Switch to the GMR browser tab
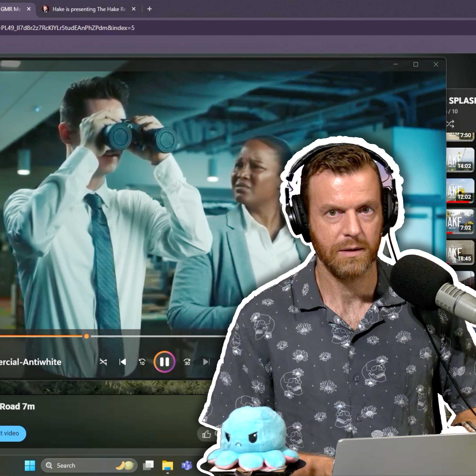This screenshot has height=476, width=476. (11, 9)
